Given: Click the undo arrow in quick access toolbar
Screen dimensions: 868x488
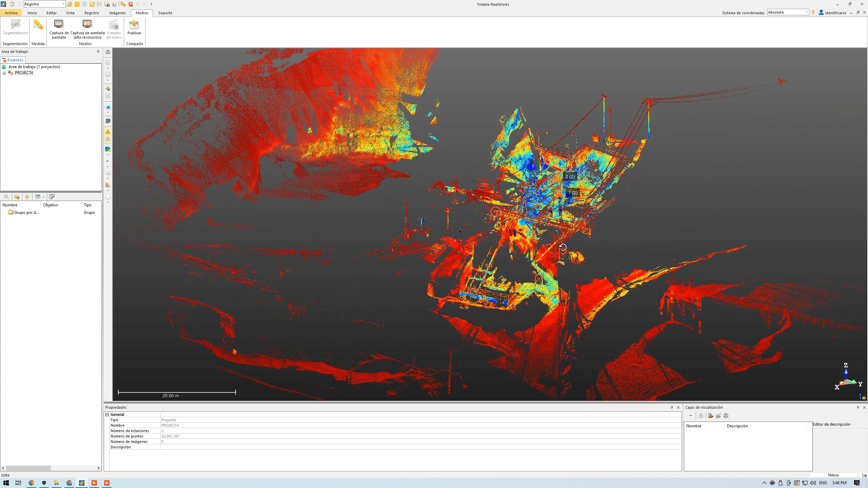Looking at the screenshot, I should (12, 4).
